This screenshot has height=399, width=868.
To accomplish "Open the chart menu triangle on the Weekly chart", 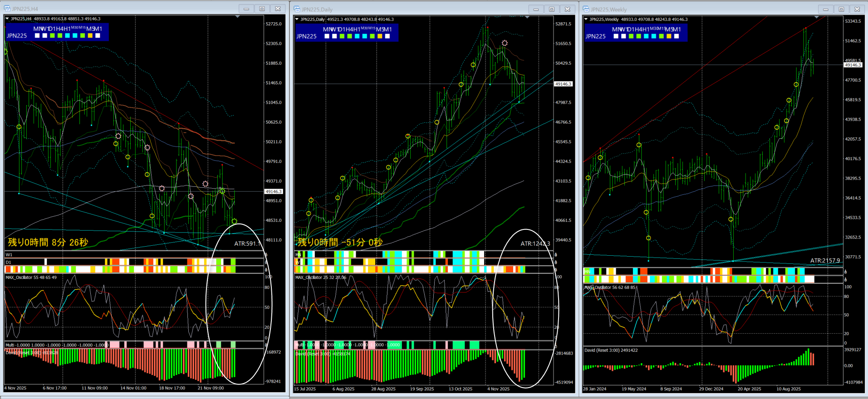I will coord(586,19).
